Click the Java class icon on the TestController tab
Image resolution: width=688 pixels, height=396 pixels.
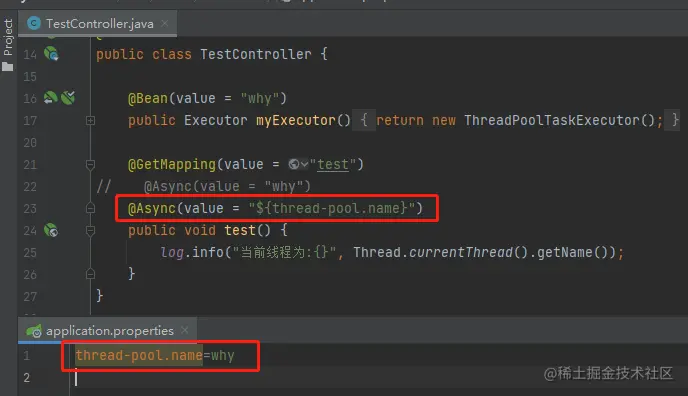(34, 23)
